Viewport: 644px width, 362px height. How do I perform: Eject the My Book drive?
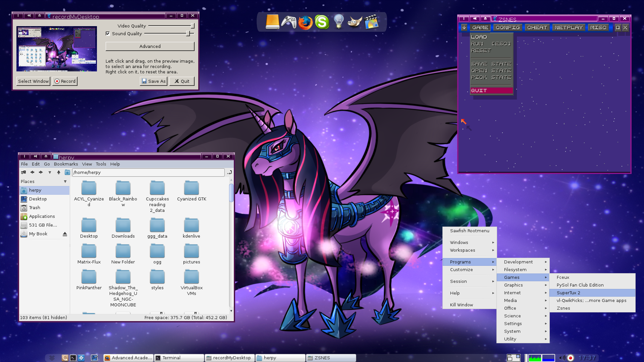click(65, 234)
